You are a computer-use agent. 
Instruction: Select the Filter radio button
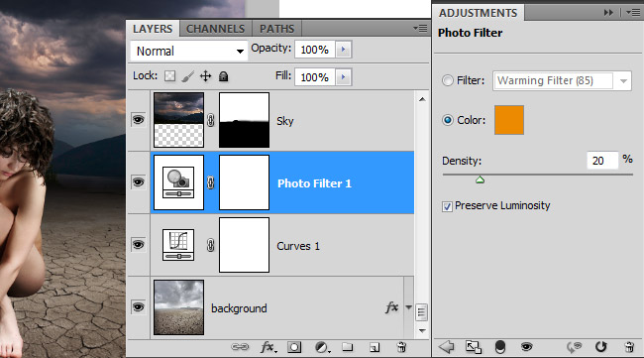(x=447, y=80)
